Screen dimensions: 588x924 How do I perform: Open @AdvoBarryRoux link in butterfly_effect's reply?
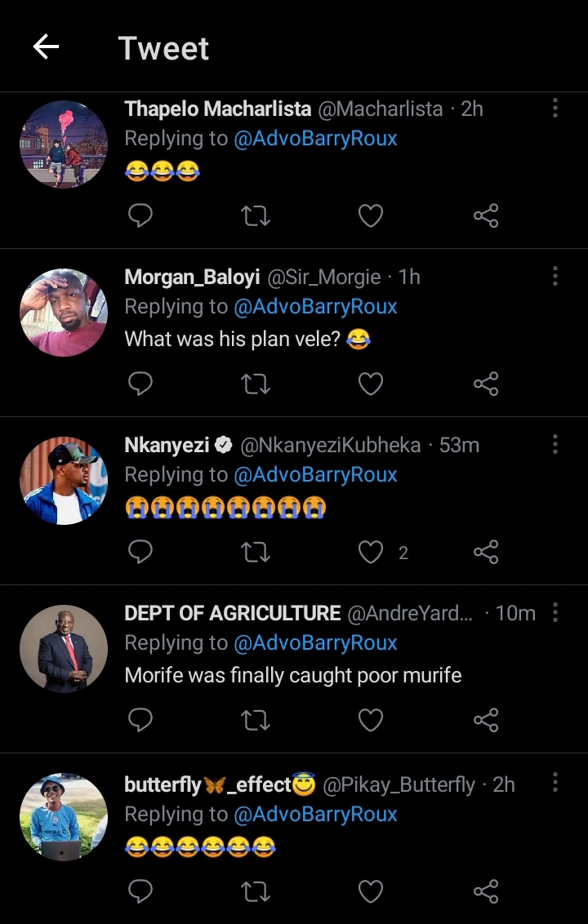pyautogui.click(x=315, y=815)
